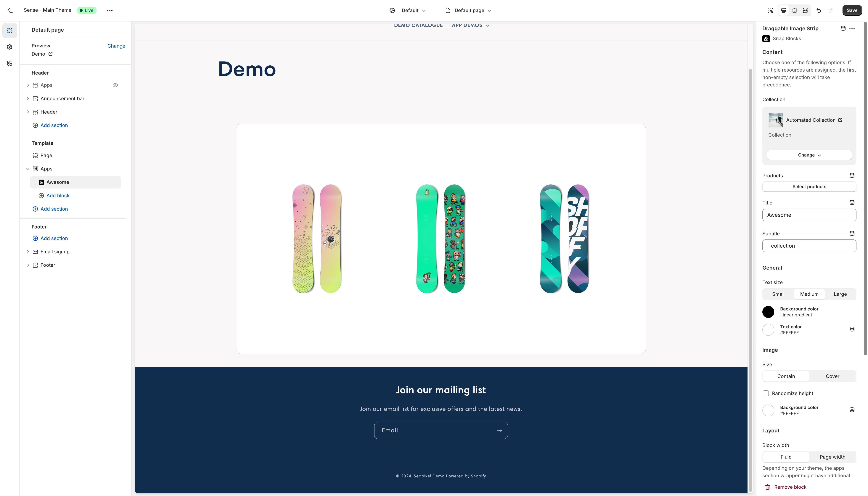Click the more options icon at top right panel

853,29
